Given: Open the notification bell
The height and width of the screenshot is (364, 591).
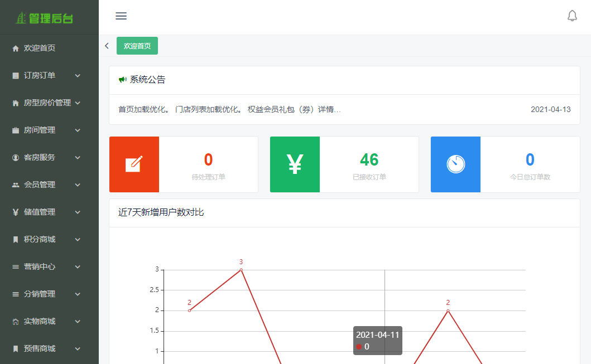Looking at the screenshot, I should [x=572, y=16].
